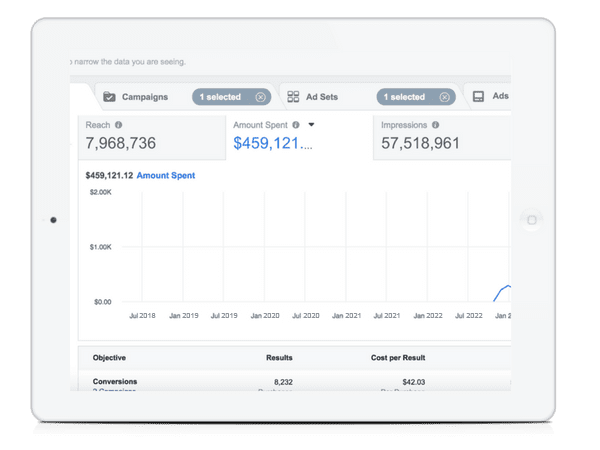Click the Ad Sets grid icon
This screenshot has width=600, height=450.
[x=293, y=96]
